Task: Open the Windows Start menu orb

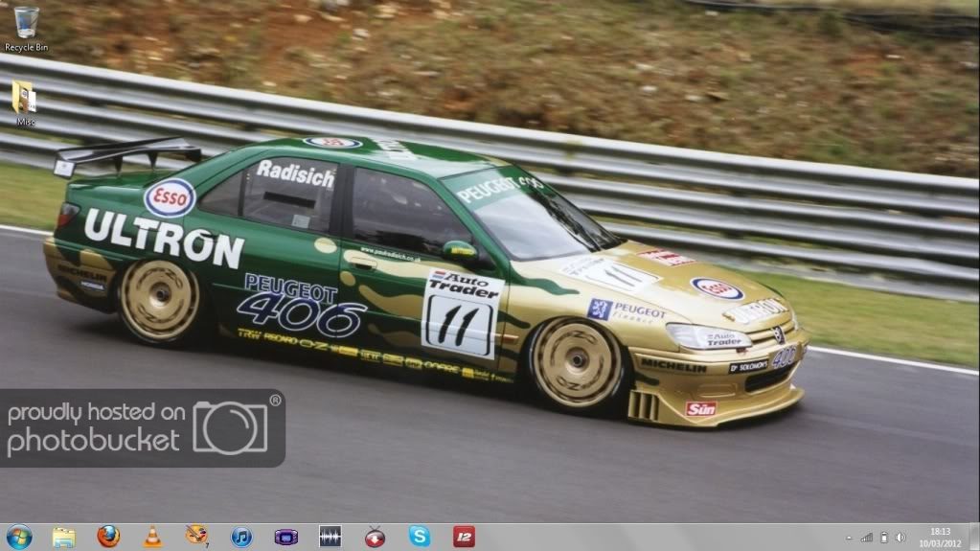Action: coord(19,538)
